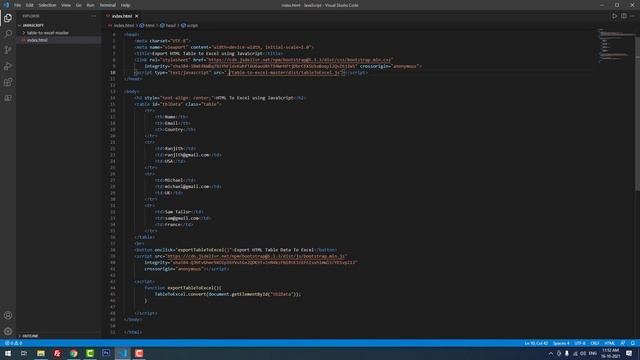Open the Selection menu
640x360 pixels.
(x=47, y=5)
